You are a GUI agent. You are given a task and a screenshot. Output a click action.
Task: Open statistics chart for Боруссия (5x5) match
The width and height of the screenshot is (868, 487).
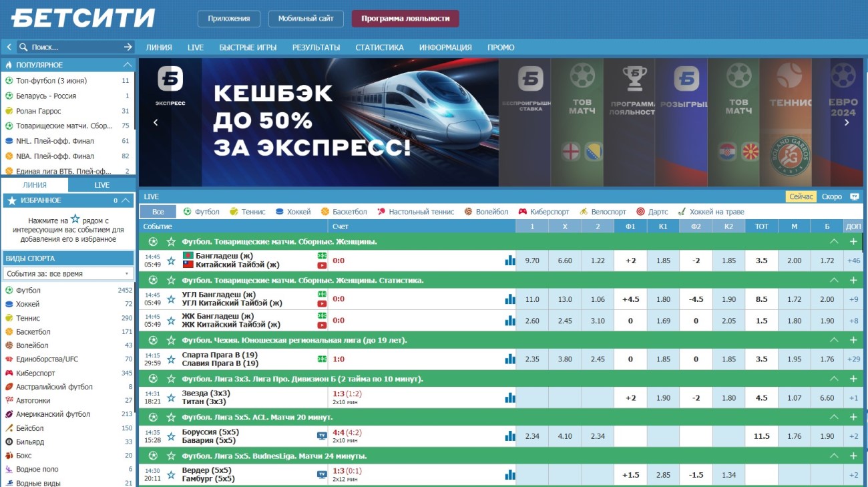[510, 436]
